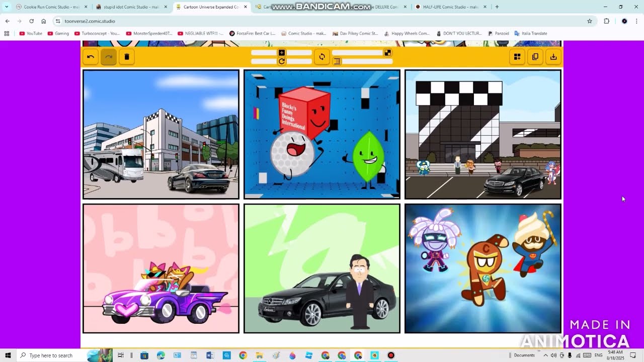This screenshot has width=644, height=362.
Task: Open the Comic Studio - mak bookmark
Action: (304, 34)
